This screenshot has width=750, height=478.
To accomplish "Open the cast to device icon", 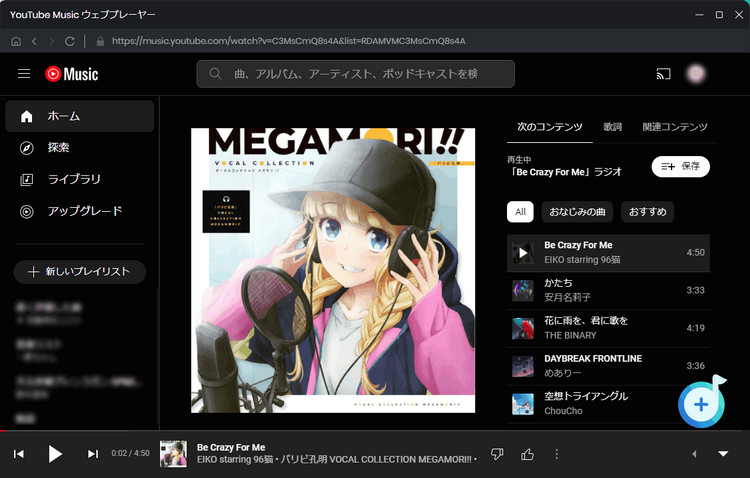I will [x=663, y=74].
